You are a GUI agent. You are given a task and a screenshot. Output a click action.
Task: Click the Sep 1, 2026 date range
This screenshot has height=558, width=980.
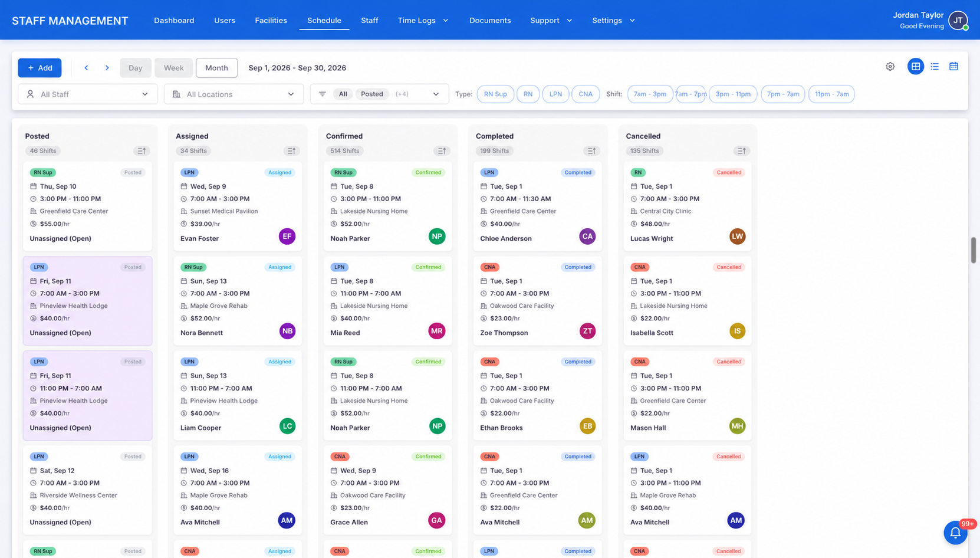point(297,68)
